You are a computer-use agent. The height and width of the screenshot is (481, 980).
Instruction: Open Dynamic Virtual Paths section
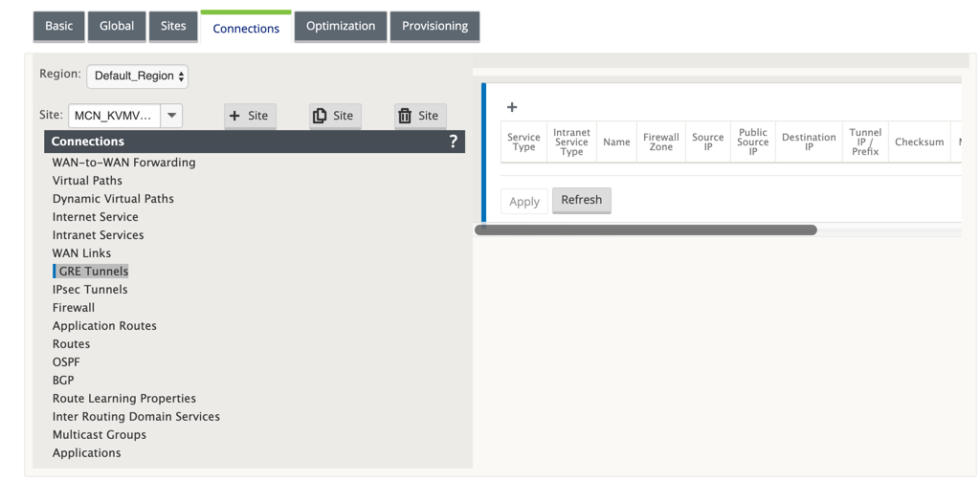pos(113,199)
